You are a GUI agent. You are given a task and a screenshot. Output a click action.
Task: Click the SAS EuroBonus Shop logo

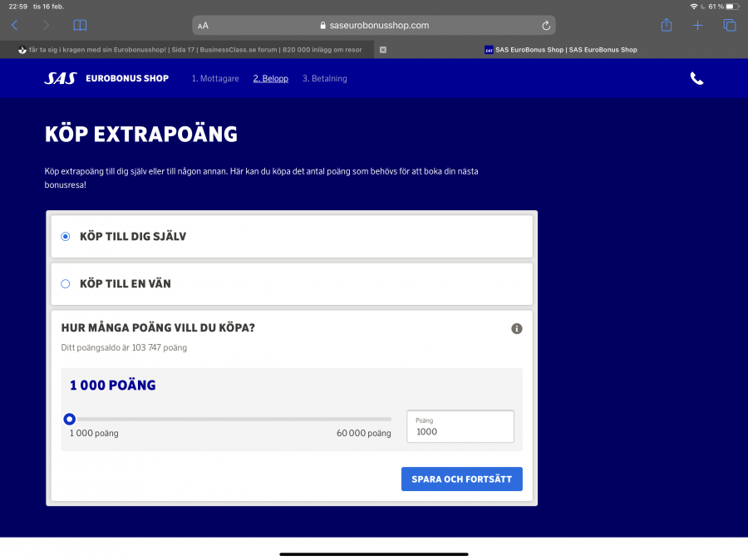(106, 79)
